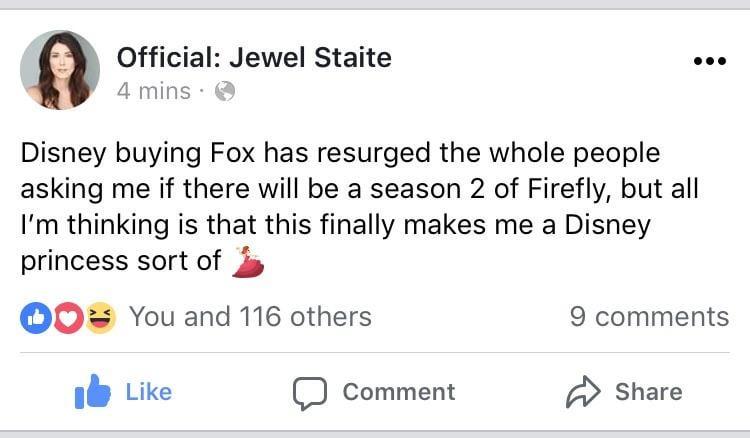View who reacted via You and 116 others

[x=250, y=317]
